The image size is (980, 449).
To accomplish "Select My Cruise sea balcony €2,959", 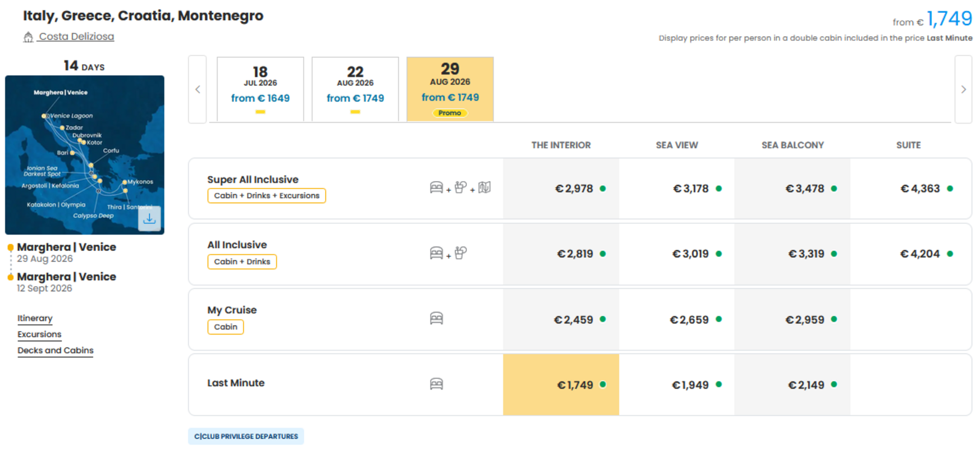I will coord(793,319).
